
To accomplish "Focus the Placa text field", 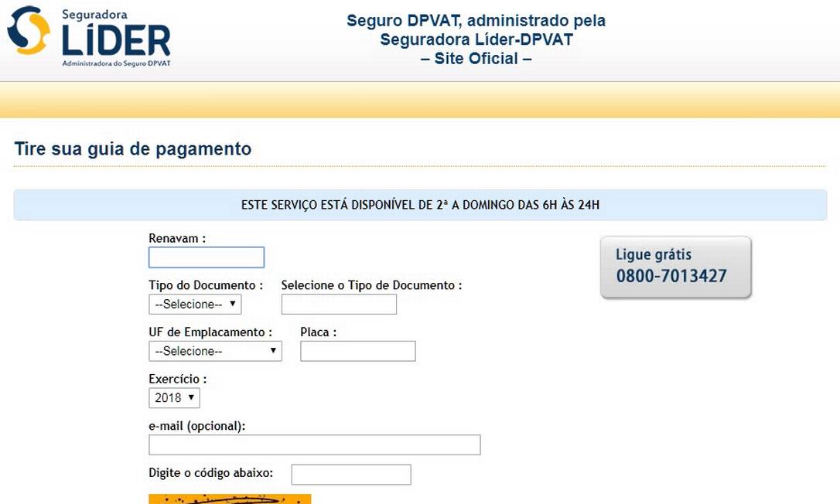I will pos(357,351).
